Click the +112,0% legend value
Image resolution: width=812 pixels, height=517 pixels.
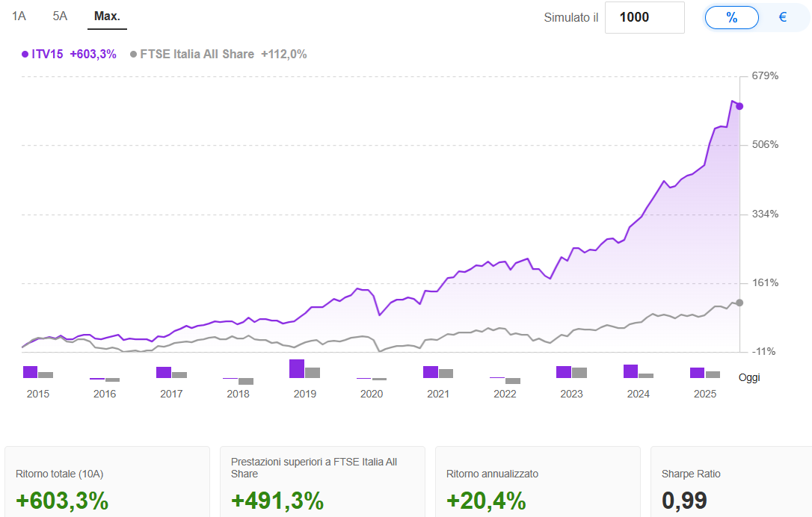coord(284,55)
